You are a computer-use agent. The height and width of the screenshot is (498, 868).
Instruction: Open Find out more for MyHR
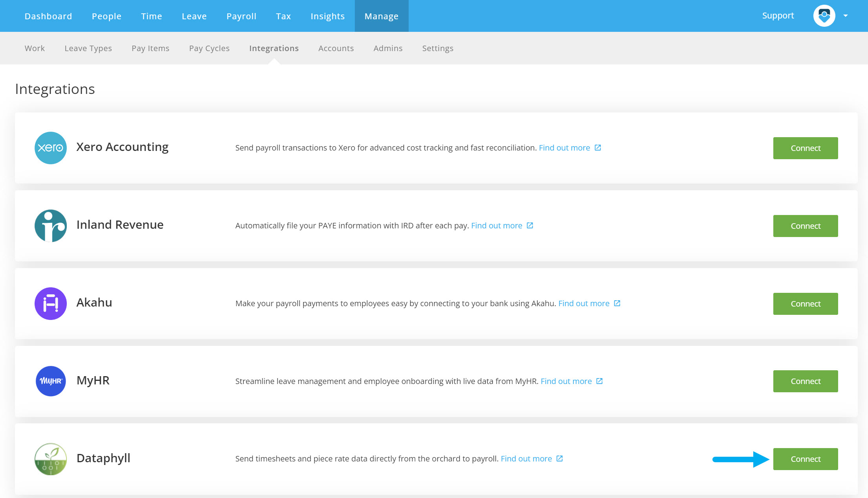click(x=566, y=381)
